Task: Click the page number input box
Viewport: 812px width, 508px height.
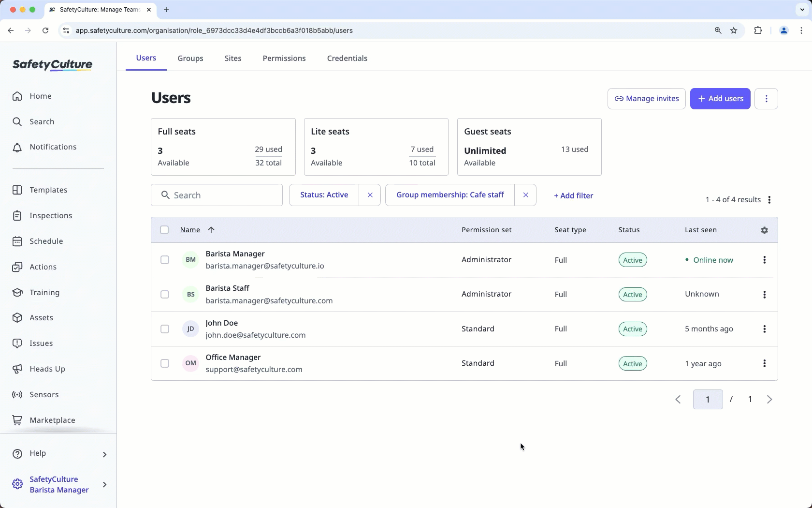Action: [708, 400]
